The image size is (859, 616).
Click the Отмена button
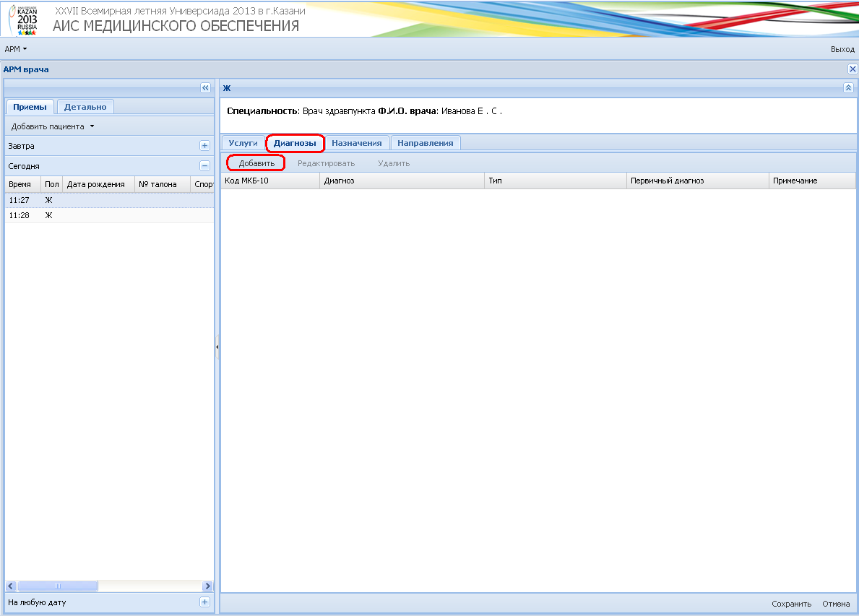coord(836,604)
